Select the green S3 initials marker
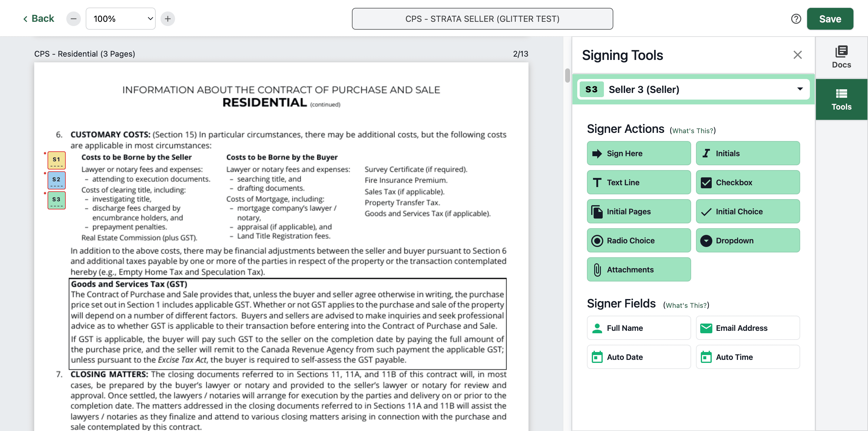The image size is (868, 431). [56, 200]
